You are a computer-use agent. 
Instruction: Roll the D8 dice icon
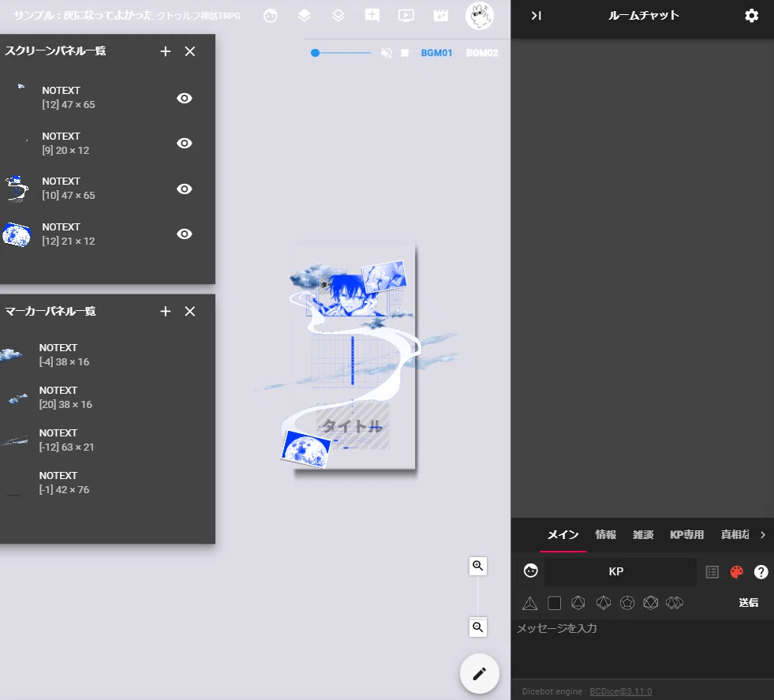point(578,603)
